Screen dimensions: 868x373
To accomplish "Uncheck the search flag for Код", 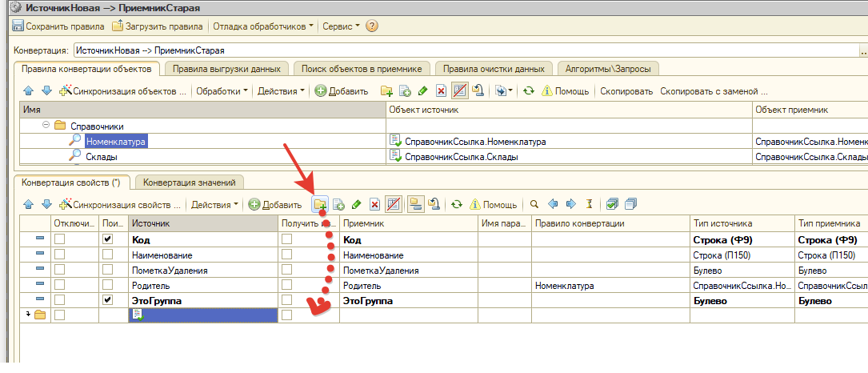I will pyautogui.click(x=108, y=239).
